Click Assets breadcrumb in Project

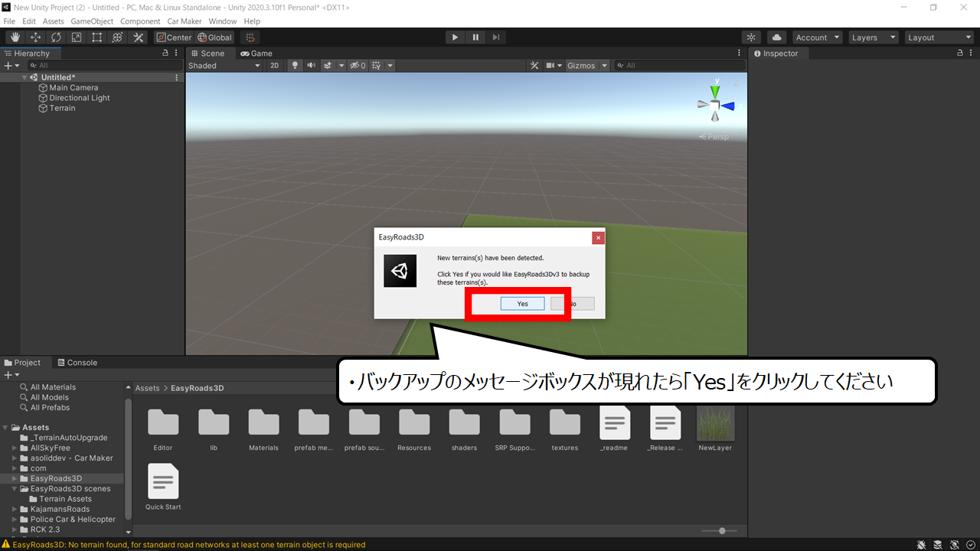point(147,388)
